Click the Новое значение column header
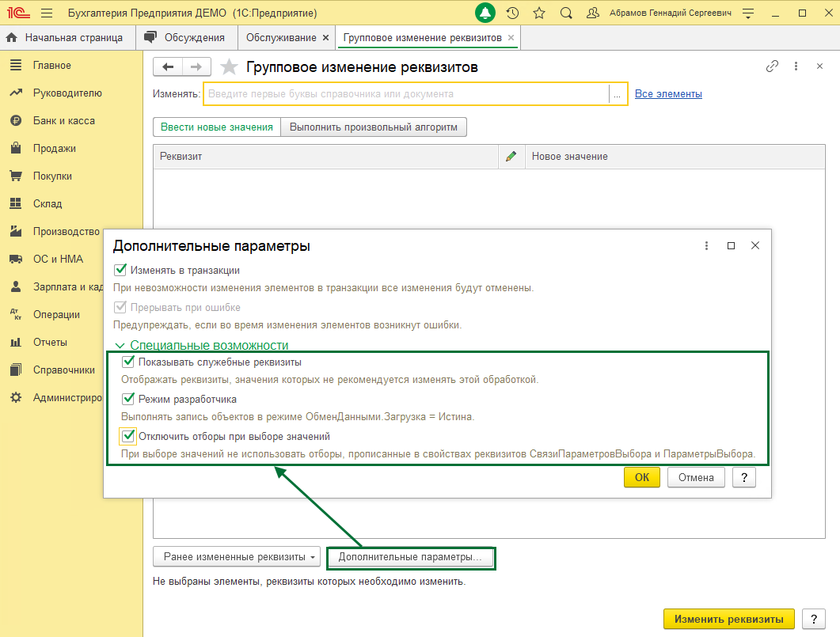 (675, 157)
